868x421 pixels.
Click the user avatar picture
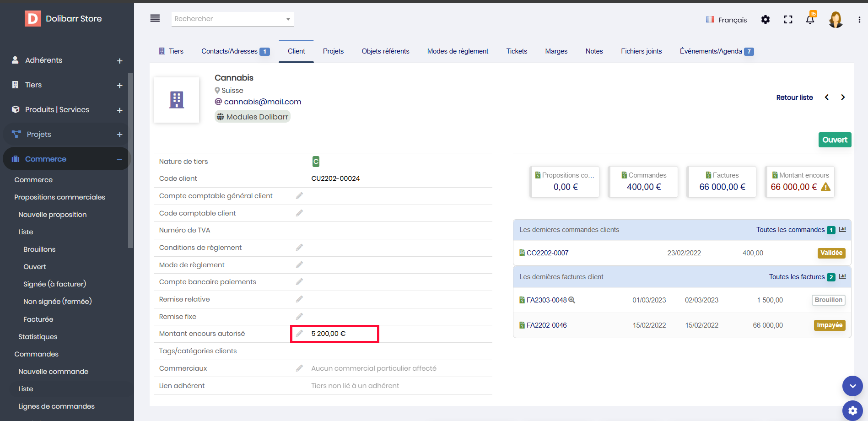836,20
